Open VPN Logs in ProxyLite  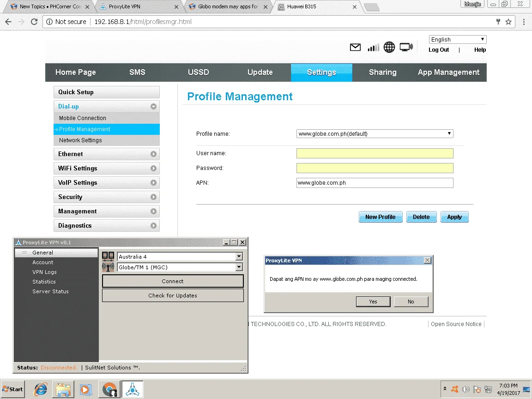44,272
